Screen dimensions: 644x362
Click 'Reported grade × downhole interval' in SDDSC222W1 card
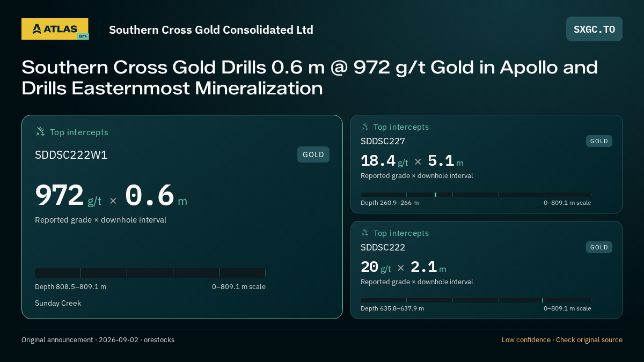tap(100, 220)
